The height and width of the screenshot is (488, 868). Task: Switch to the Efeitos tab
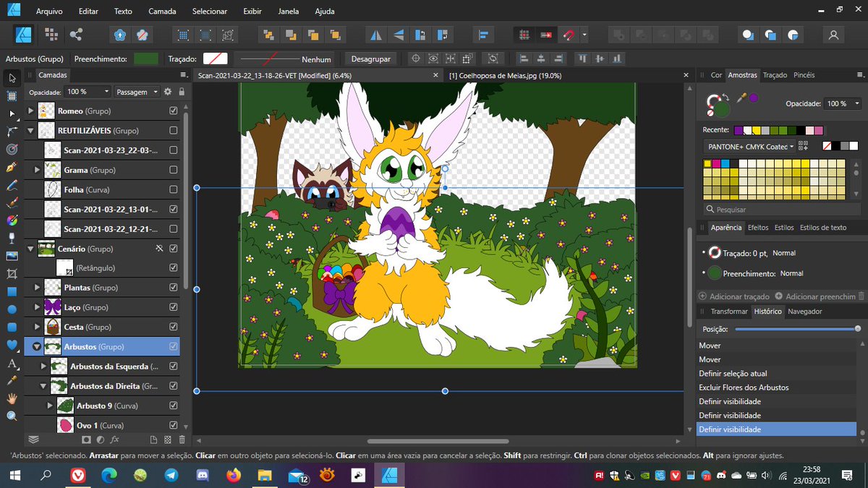tap(758, 227)
